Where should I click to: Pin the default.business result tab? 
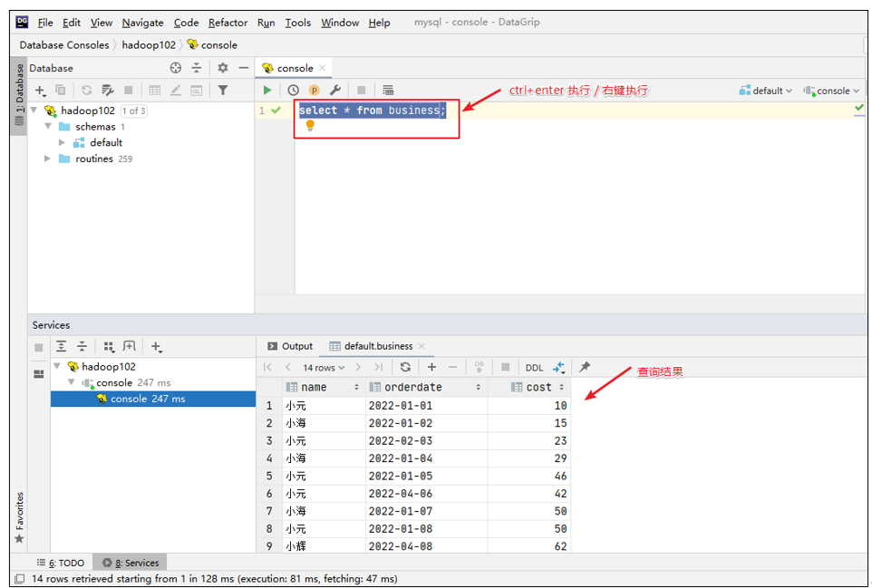click(x=585, y=367)
